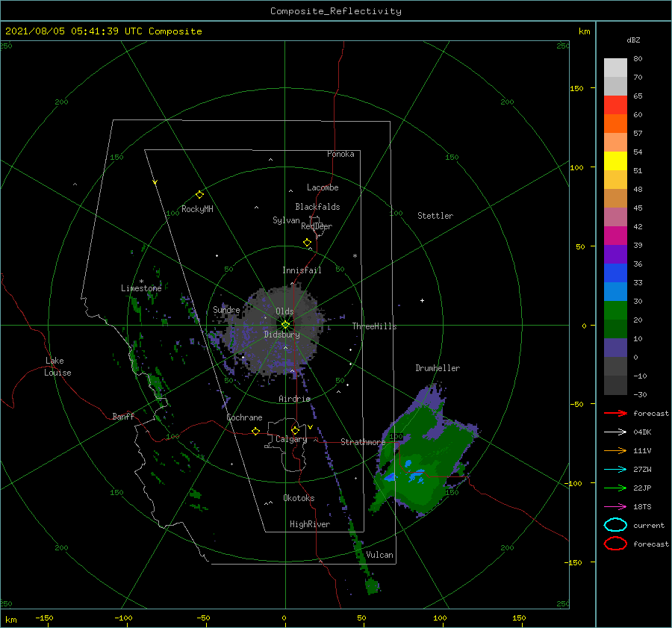
Task: Click the Innisfail town label
Action: [302, 270]
